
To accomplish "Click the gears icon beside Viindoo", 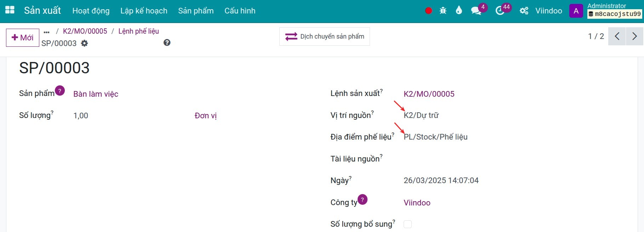I will tap(524, 11).
